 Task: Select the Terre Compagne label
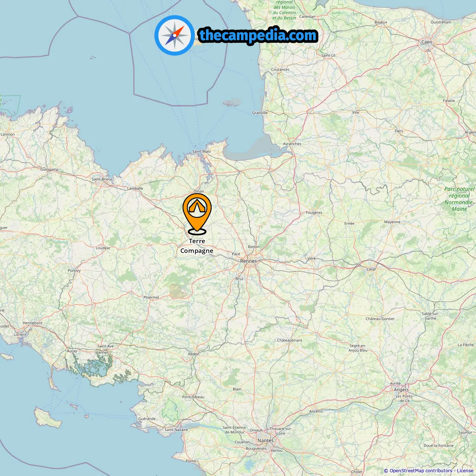point(197,246)
